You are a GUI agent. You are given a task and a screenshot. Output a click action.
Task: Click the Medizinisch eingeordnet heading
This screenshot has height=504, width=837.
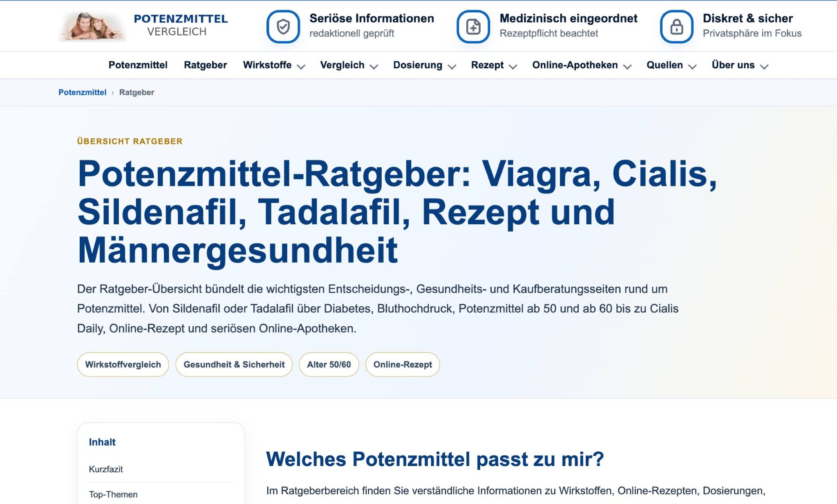point(568,18)
